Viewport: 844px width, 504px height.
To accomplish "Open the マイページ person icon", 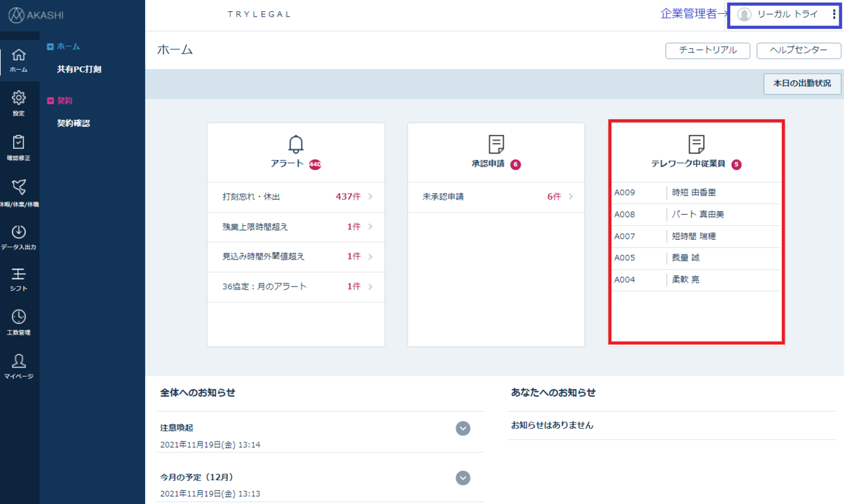I will (19, 360).
